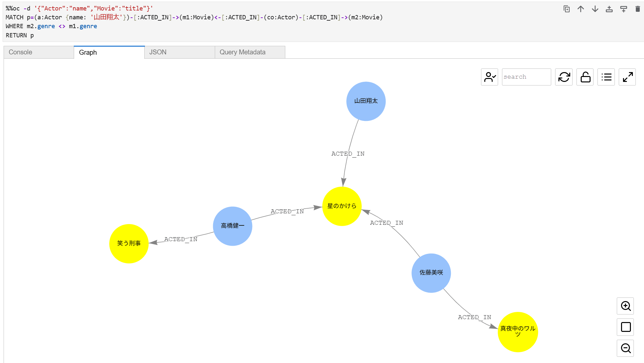
Task: Move cell down with arrow icon
Action: coord(595,9)
